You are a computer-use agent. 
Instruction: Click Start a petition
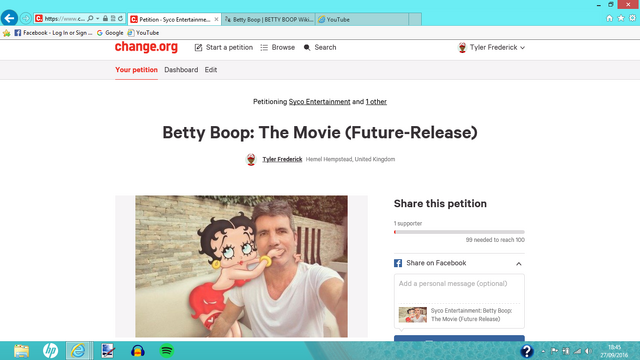[x=224, y=47]
